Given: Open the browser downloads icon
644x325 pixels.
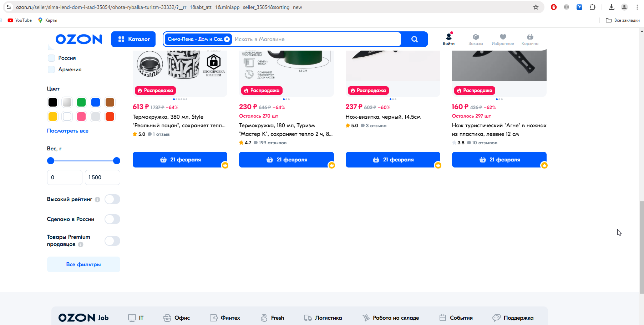Looking at the screenshot, I should coord(611,7).
